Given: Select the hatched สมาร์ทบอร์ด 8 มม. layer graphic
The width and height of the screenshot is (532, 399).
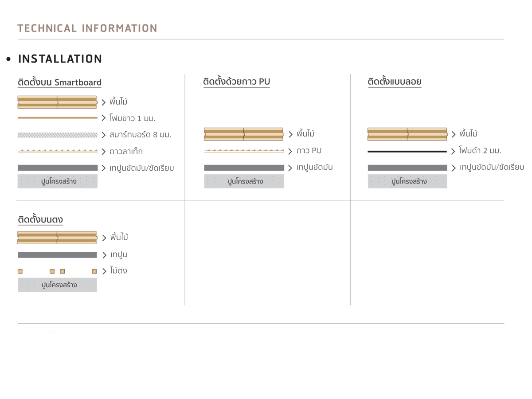Looking at the screenshot, I should coord(58,135).
